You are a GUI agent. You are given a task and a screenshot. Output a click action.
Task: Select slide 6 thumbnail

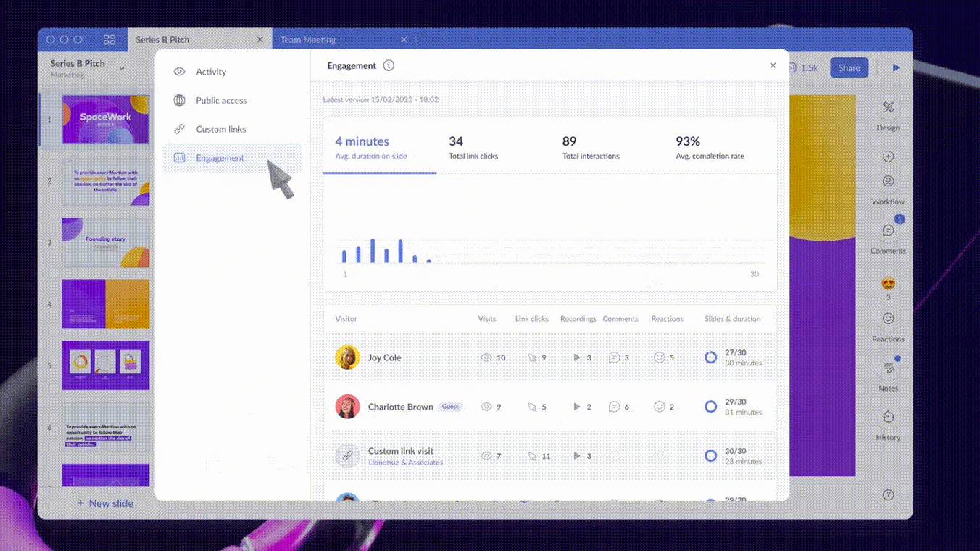[x=105, y=427]
